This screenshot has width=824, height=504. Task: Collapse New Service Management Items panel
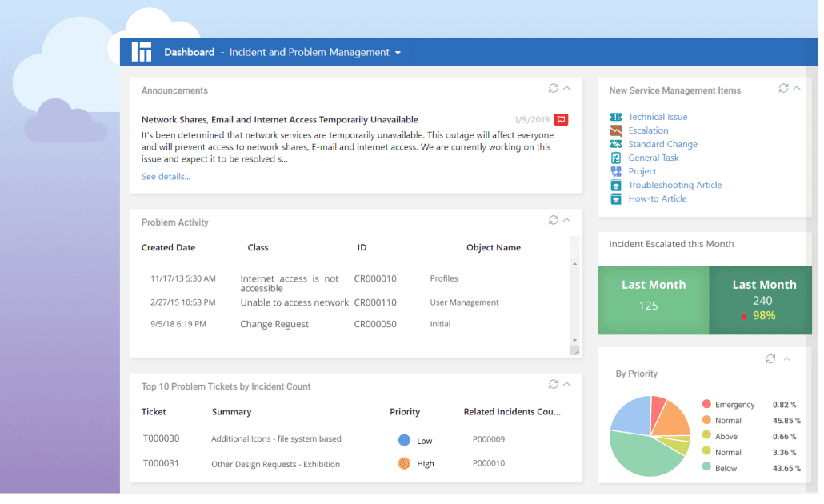797,88
